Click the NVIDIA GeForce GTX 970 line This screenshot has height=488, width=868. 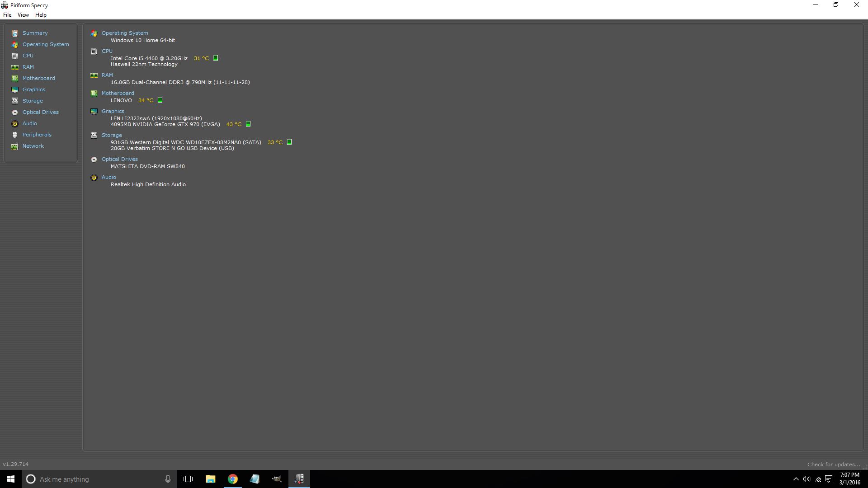point(165,124)
